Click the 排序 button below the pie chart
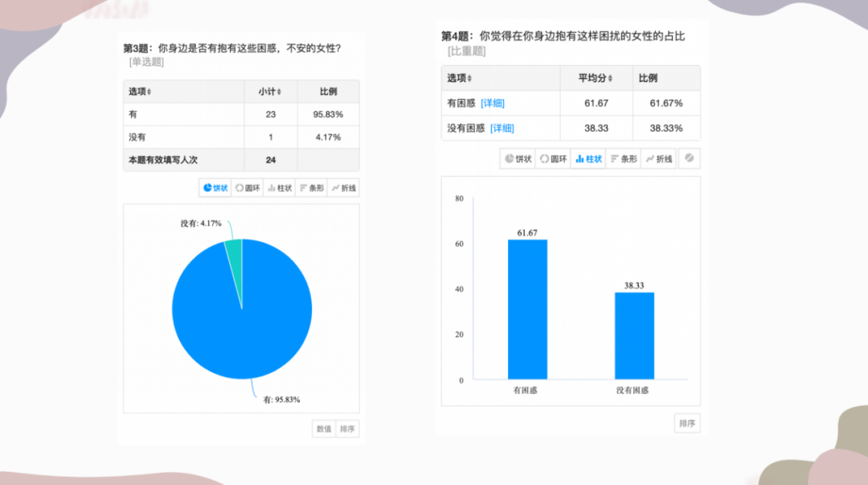Screen dimensions: 868x485 pos(347,429)
